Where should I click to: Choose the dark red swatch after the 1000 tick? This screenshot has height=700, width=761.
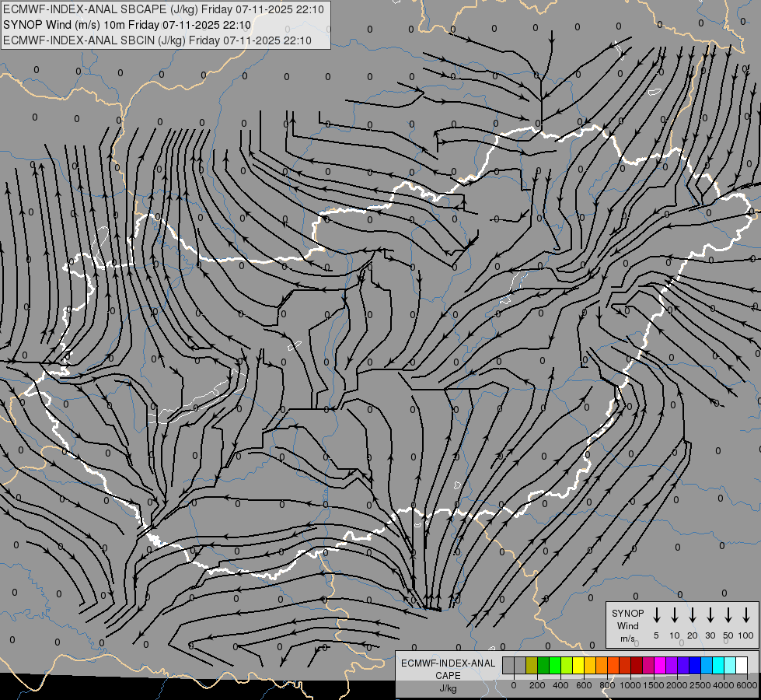pyautogui.click(x=637, y=665)
